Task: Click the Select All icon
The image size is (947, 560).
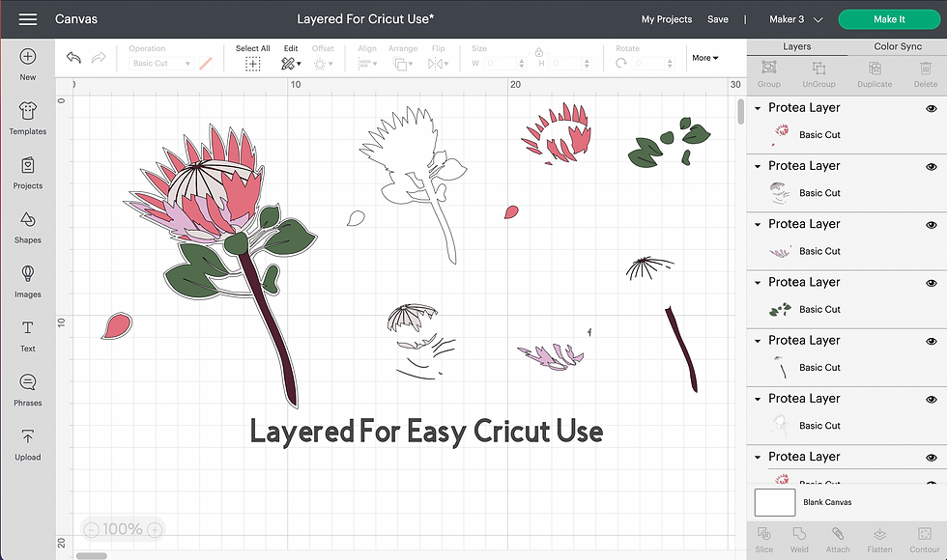Action: tap(252, 64)
